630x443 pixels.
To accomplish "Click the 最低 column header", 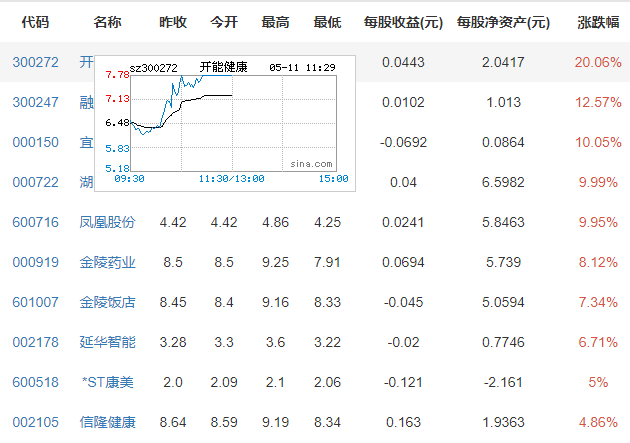I will [x=327, y=22].
